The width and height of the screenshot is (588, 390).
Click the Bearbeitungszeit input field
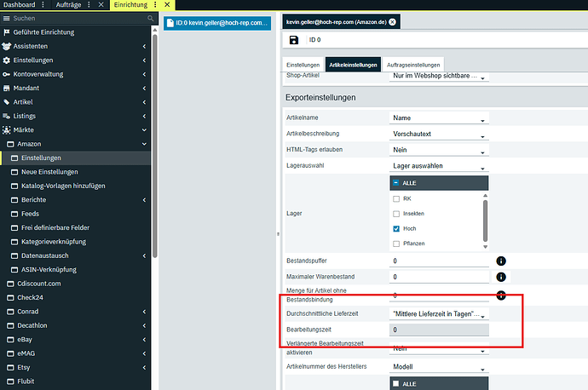click(439, 330)
